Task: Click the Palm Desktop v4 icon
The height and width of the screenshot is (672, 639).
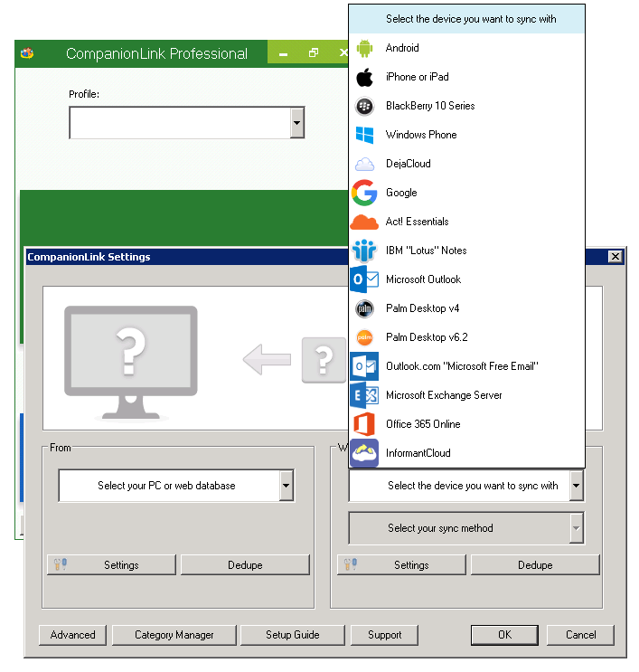Action: (x=364, y=308)
